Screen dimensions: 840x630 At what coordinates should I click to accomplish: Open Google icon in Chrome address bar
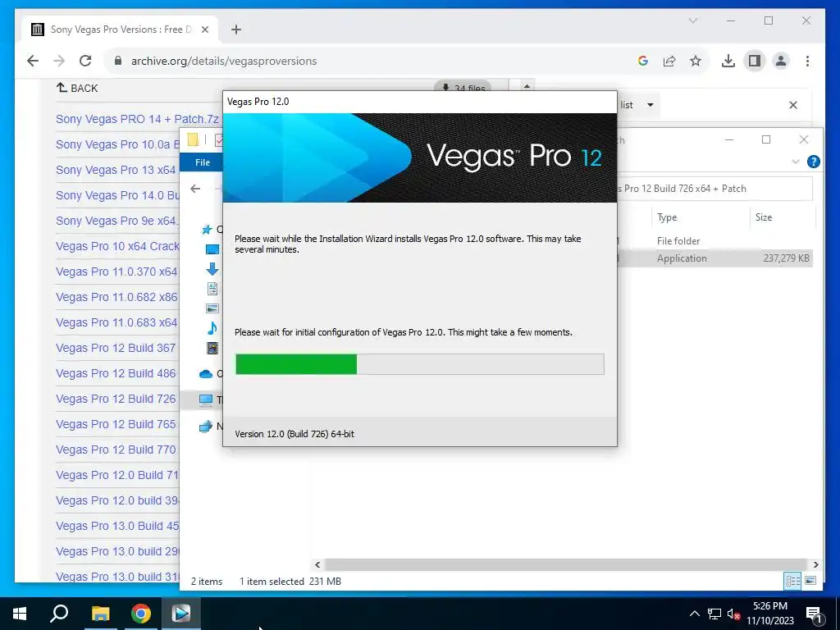coord(643,61)
